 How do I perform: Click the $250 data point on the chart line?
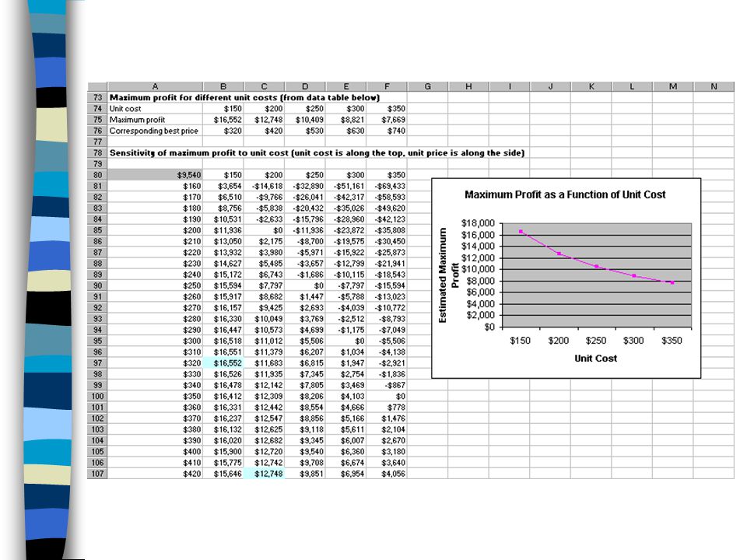click(597, 266)
